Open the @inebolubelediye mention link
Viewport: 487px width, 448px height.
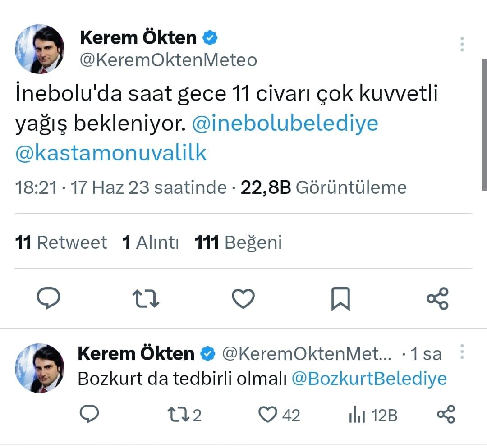coord(285,123)
